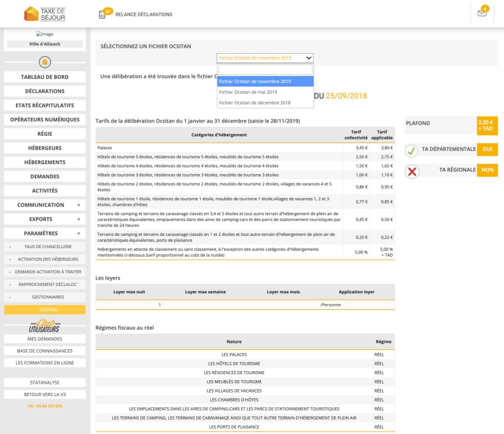Go to Régie section

pyautogui.click(x=45, y=134)
